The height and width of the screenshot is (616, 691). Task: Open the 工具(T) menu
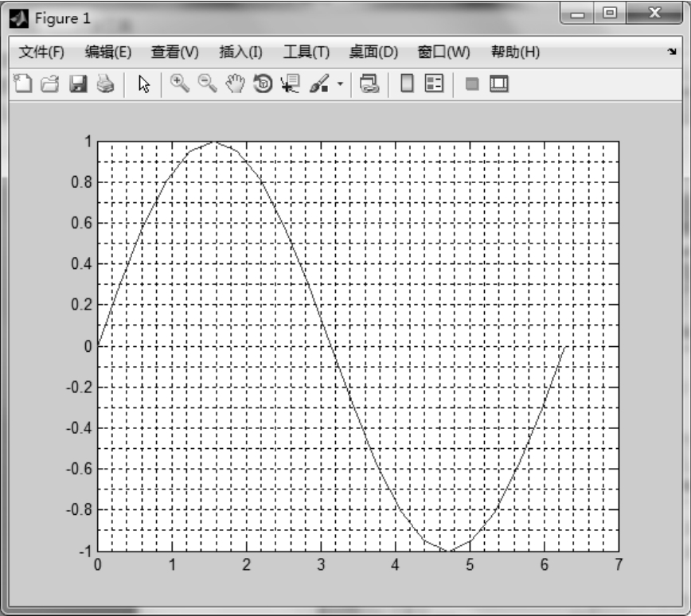[x=306, y=53]
